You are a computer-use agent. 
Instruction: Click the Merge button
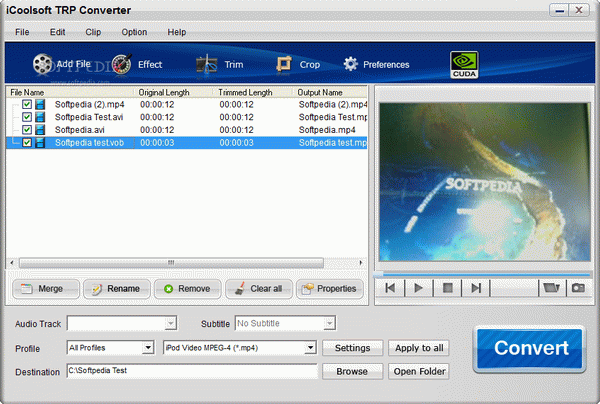(46, 289)
